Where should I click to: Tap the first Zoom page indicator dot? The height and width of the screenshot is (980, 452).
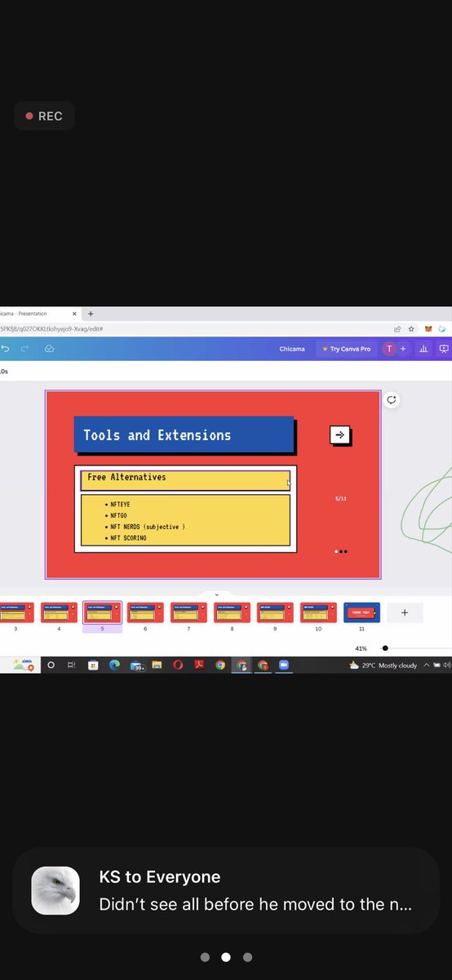tap(205, 957)
